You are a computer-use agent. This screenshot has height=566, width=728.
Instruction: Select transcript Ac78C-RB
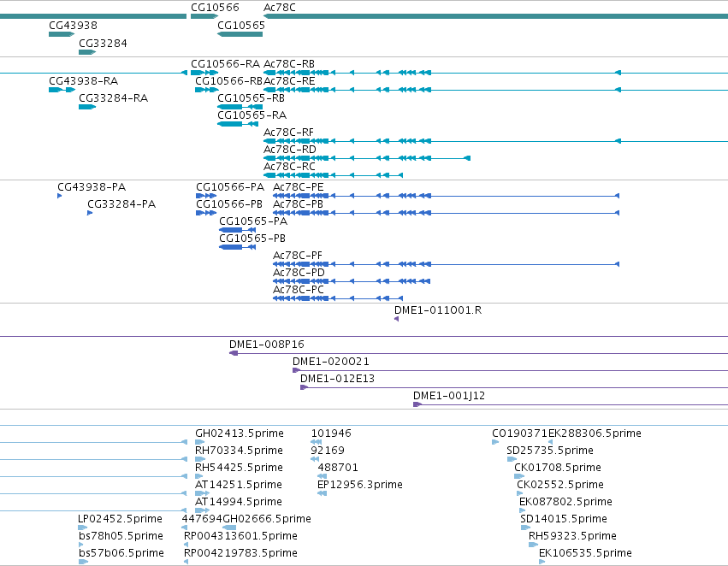tap(289, 63)
